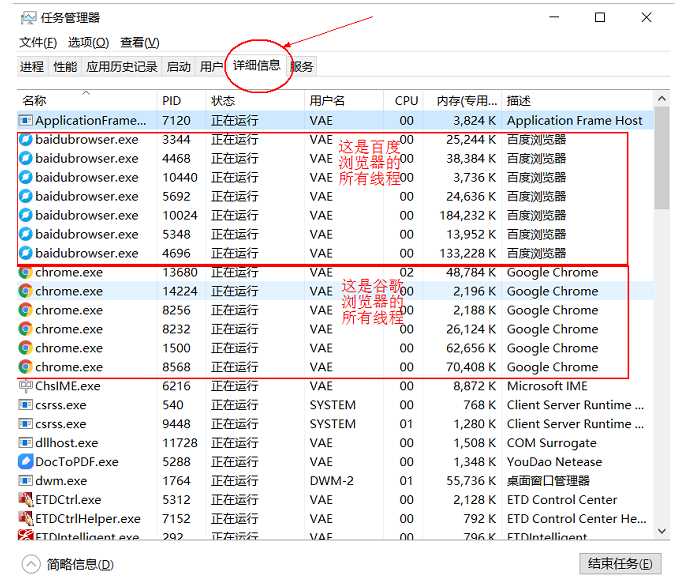Click chrome.exe icon in PID 13680 row

26,273
